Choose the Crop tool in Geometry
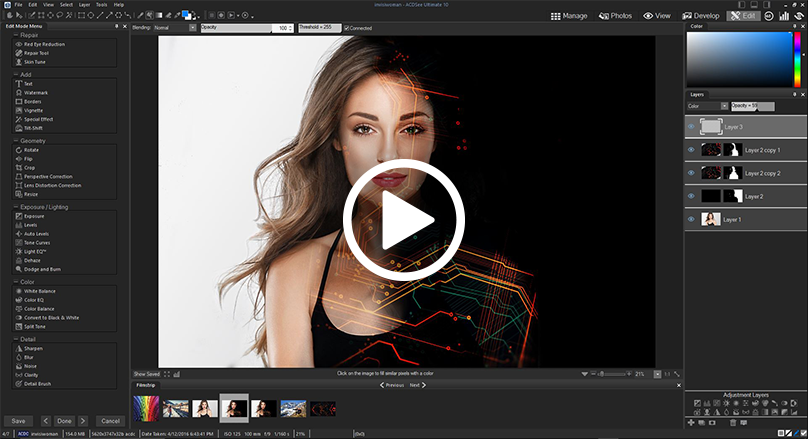The height and width of the screenshot is (439, 808). (30, 168)
